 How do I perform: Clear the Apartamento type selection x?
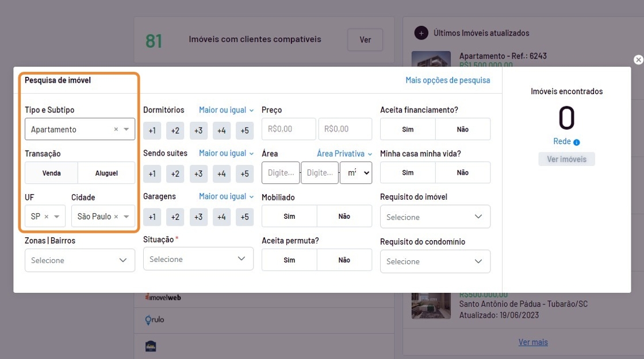pyautogui.click(x=116, y=129)
